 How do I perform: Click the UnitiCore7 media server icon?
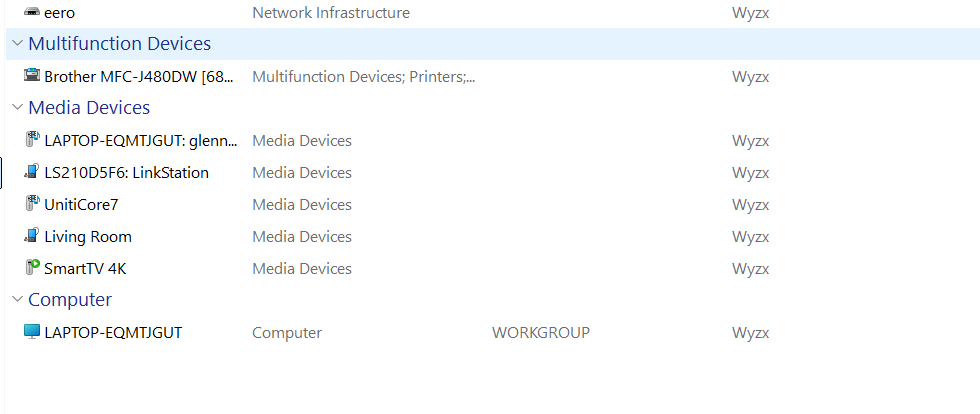[x=32, y=204]
